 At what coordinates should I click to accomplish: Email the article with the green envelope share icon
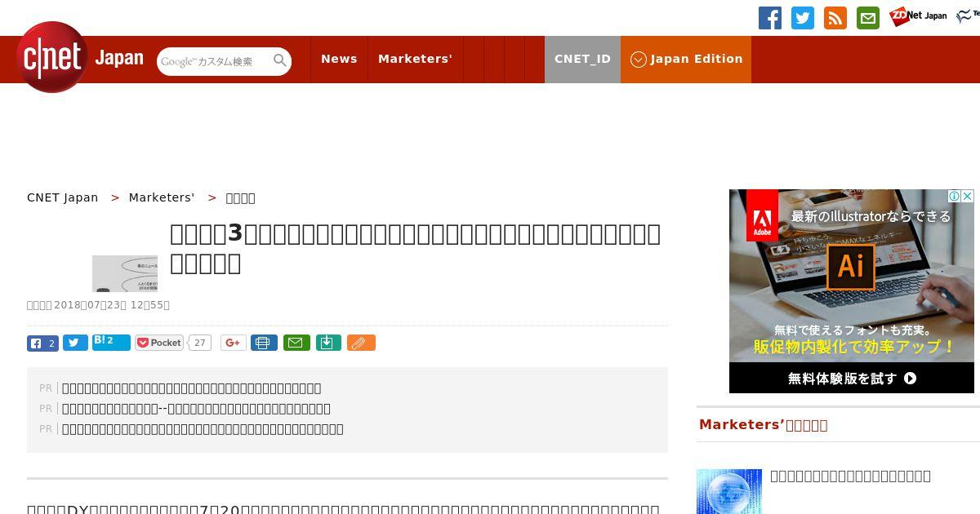pyautogui.click(x=296, y=343)
